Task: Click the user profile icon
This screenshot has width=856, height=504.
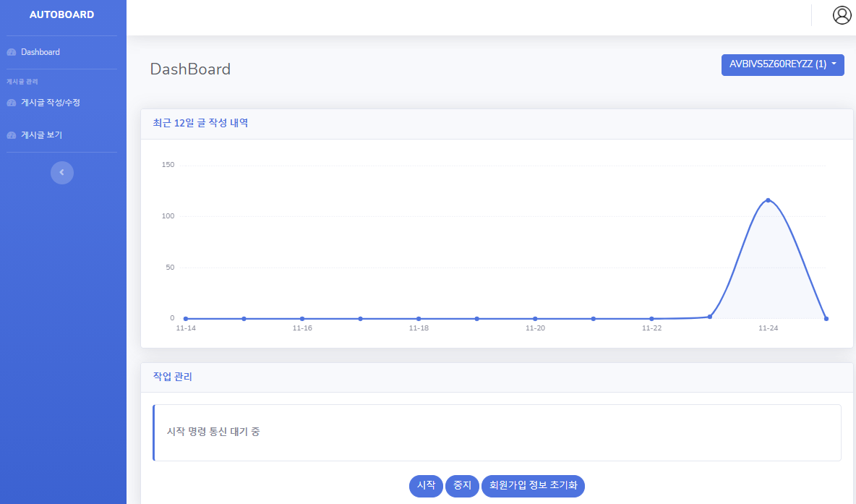Action: [842, 15]
